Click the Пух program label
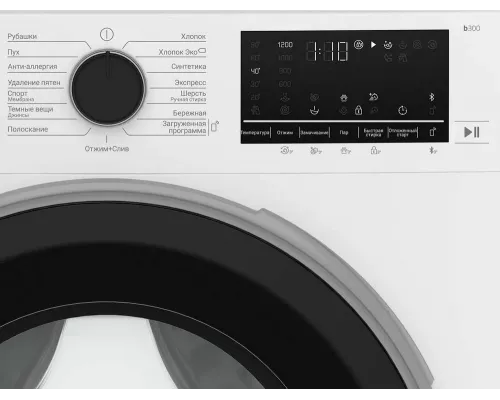This screenshot has height=400, width=500. pyautogui.click(x=13, y=52)
